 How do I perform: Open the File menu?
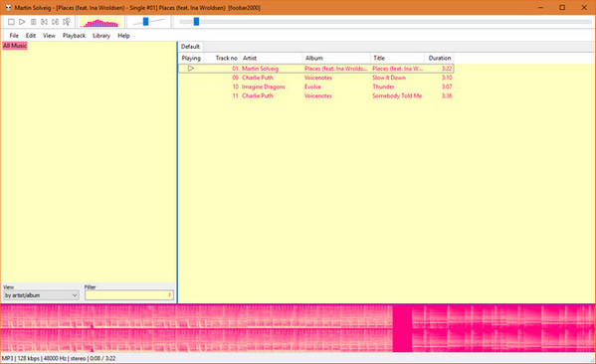click(14, 36)
